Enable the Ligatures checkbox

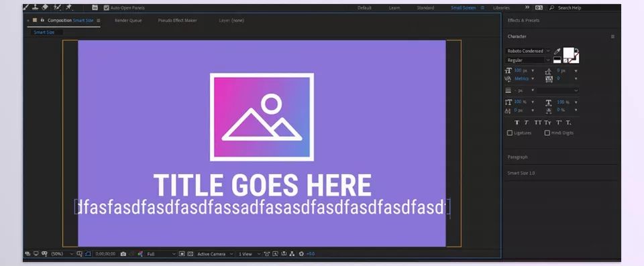point(510,133)
